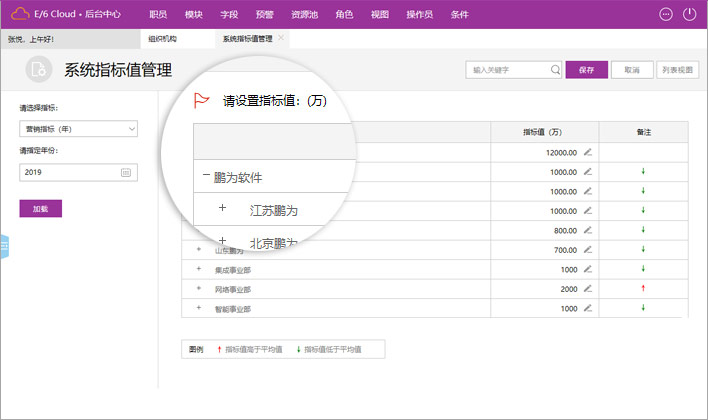Switch to the 组织机构 tab
The width and height of the screenshot is (708, 420).
point(164,38)
